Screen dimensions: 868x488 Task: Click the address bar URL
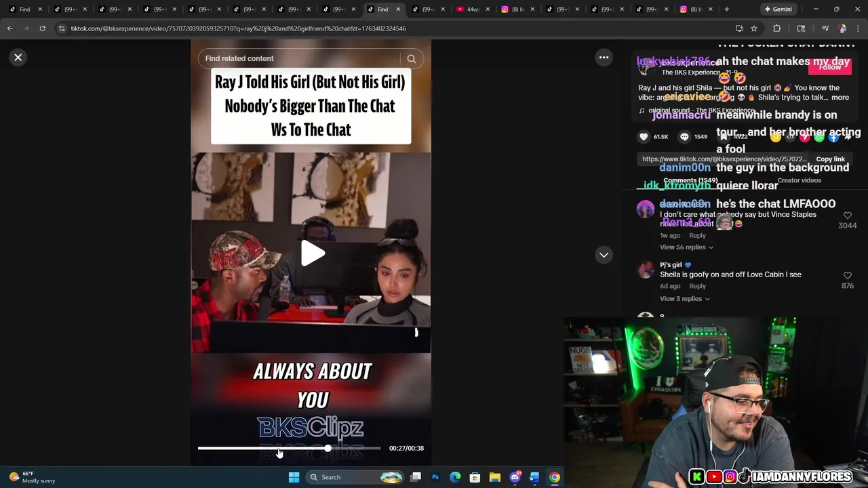click(x=239, y=28)
